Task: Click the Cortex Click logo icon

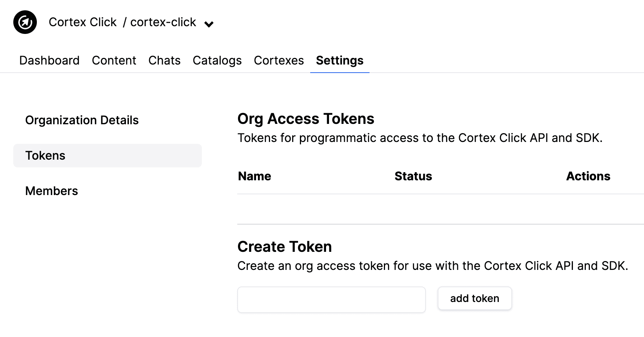Action: (x=25, y=22)
